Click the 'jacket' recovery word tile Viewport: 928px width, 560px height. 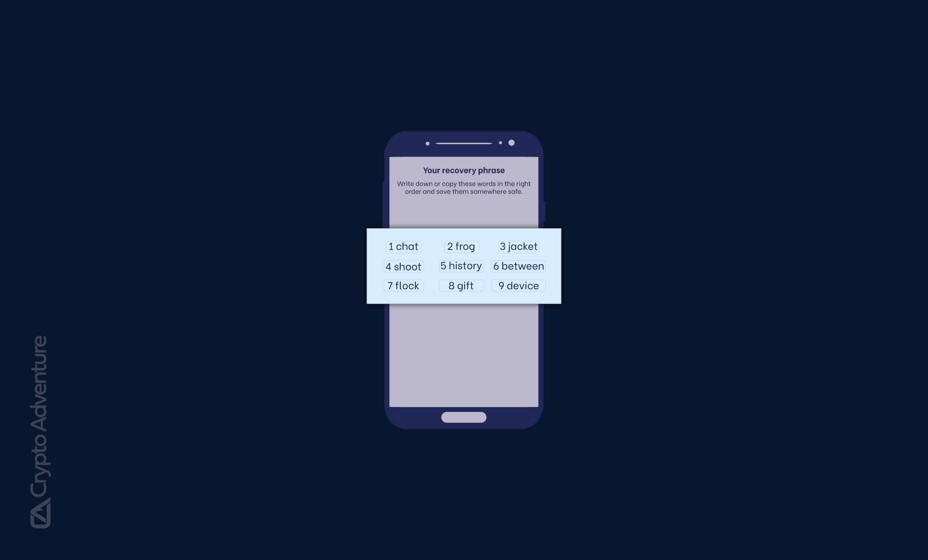[518, 246]
